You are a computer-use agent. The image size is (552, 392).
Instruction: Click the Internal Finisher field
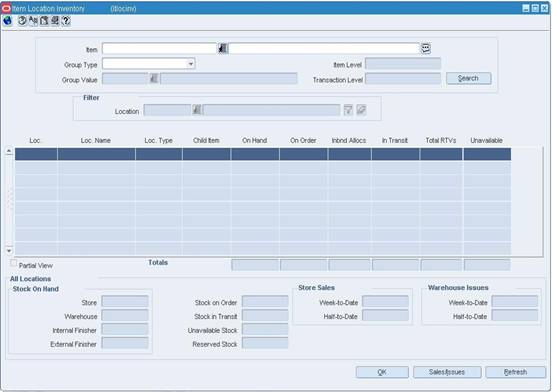125,329
